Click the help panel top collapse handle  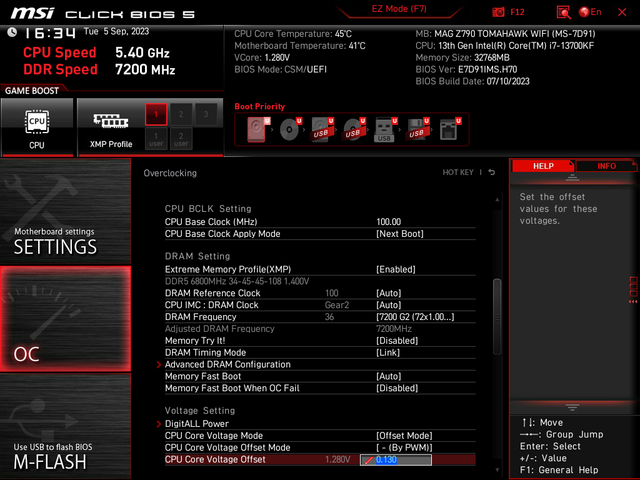click(572, 178)
